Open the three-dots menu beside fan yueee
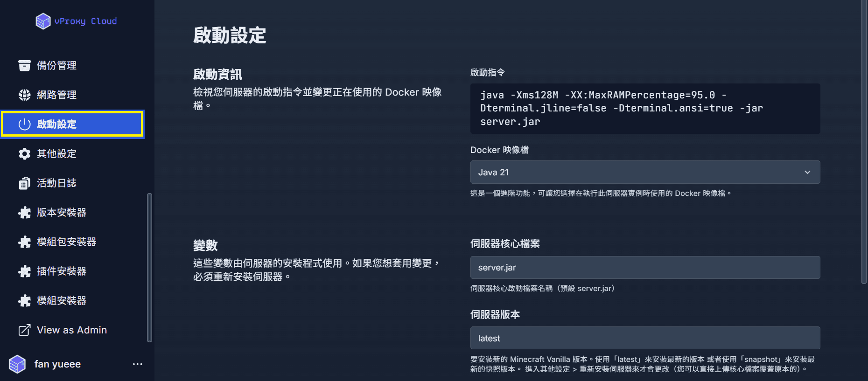The width and height of the screenshot is (868, 381). (137, 364)
